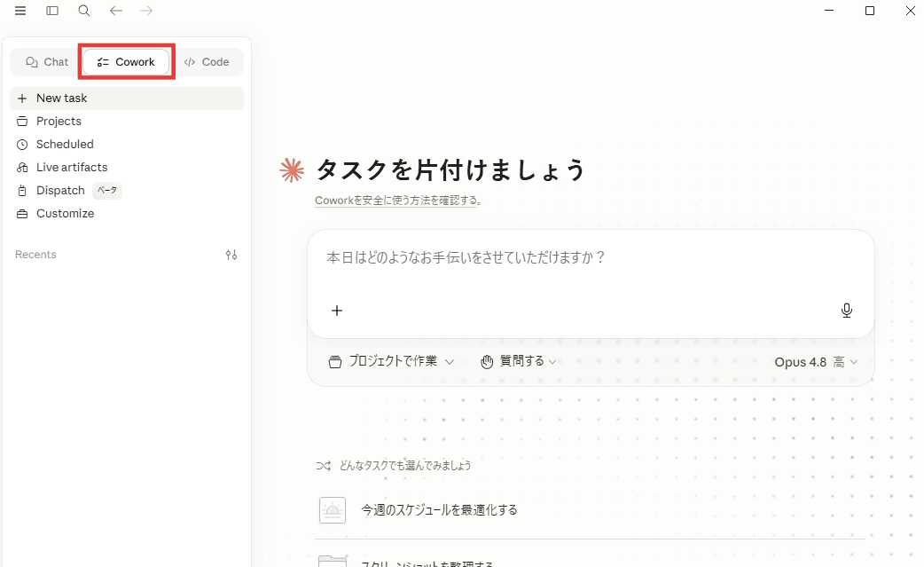Click the search magnifier icon
The width and height of the screenshot is (924, 567).
84,11
